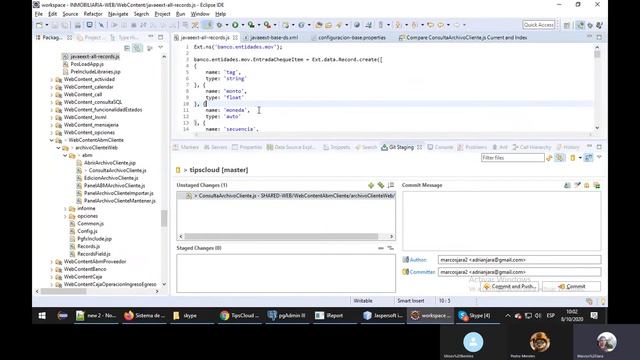The height and width of the screenshot is (360, 640).
Task: Open the Problems view tab
Action: (x=472, y=147)
